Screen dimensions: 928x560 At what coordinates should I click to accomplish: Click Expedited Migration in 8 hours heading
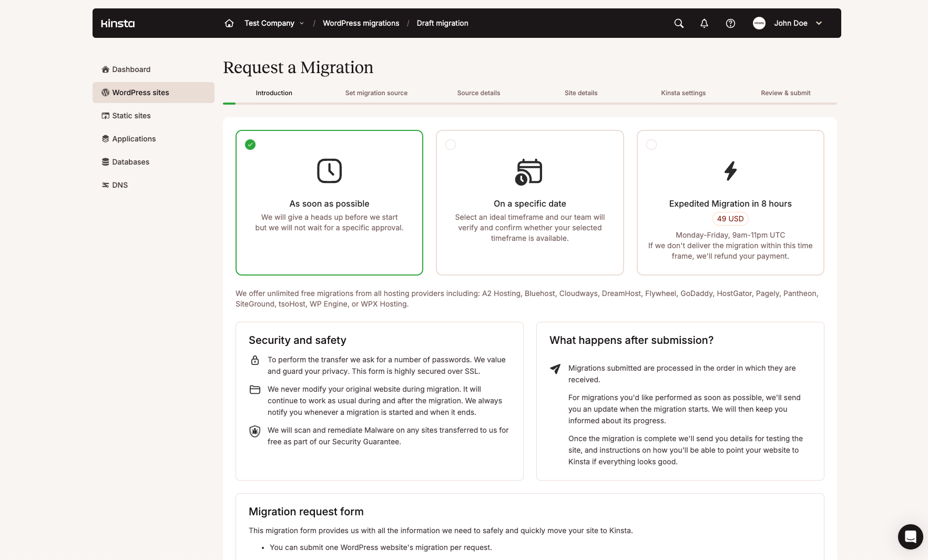[x=730, y=203]
